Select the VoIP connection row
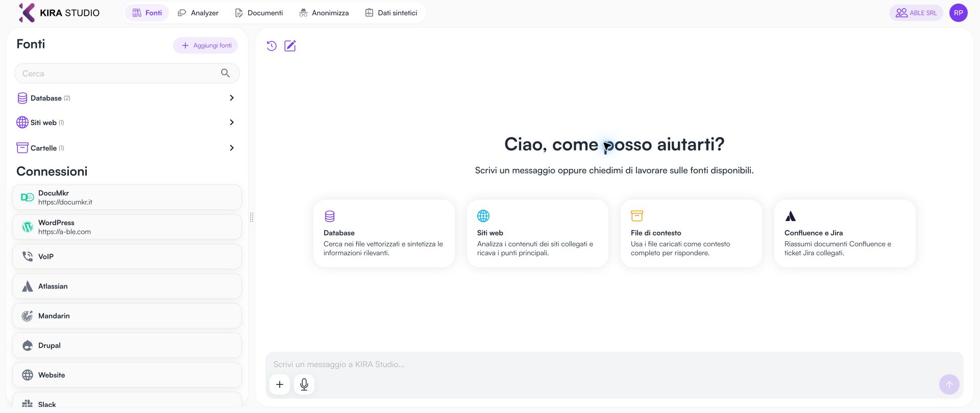This screenshot has width=980, height=413. pos(127,257)
